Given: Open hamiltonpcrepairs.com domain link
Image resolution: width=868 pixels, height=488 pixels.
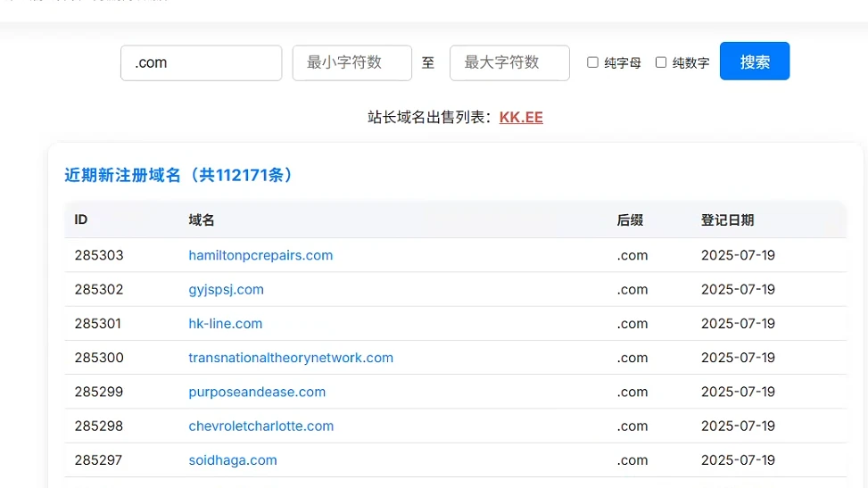Looking at the screenshot, I should click(260, 255).
